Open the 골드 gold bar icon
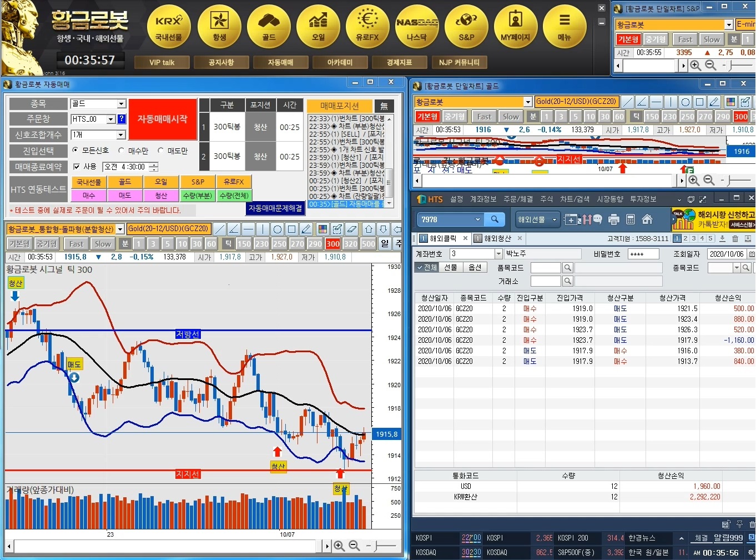Screen dimensions: 756x560 click(x=269, y=26)
